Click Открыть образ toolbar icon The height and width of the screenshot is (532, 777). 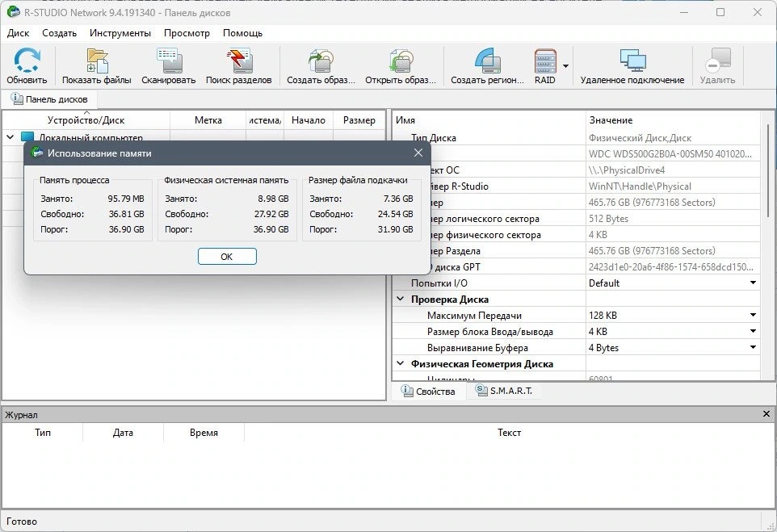coord(401,61)
